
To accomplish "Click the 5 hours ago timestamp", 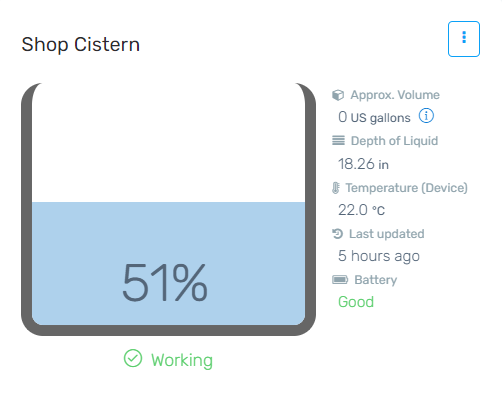I will coord(379,256).
